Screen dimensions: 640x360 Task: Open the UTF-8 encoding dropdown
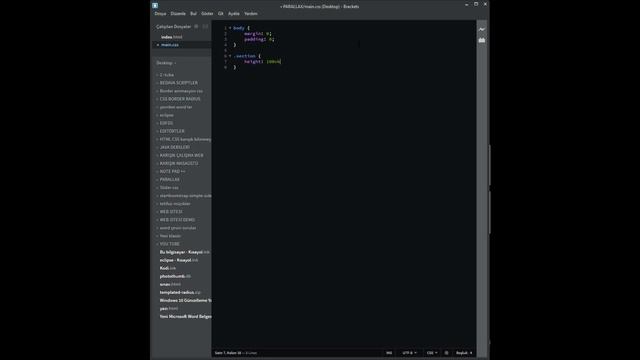click(409, 353)
